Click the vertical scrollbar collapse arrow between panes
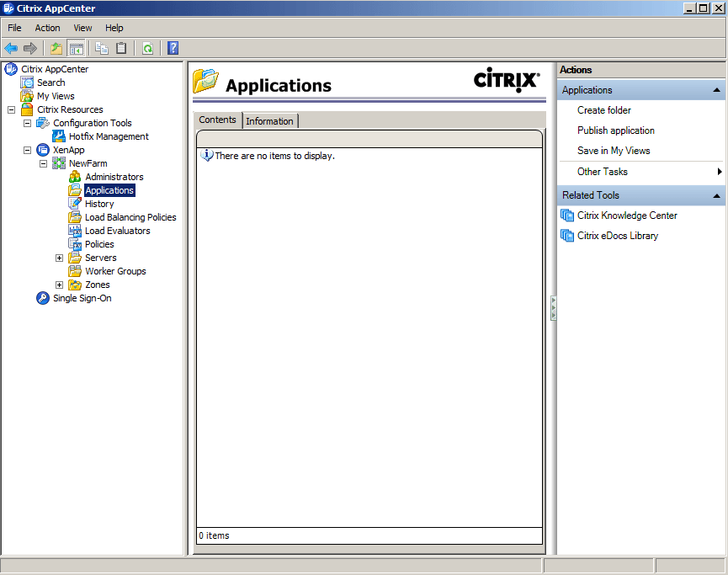The image size is (728, 575). 553,309
